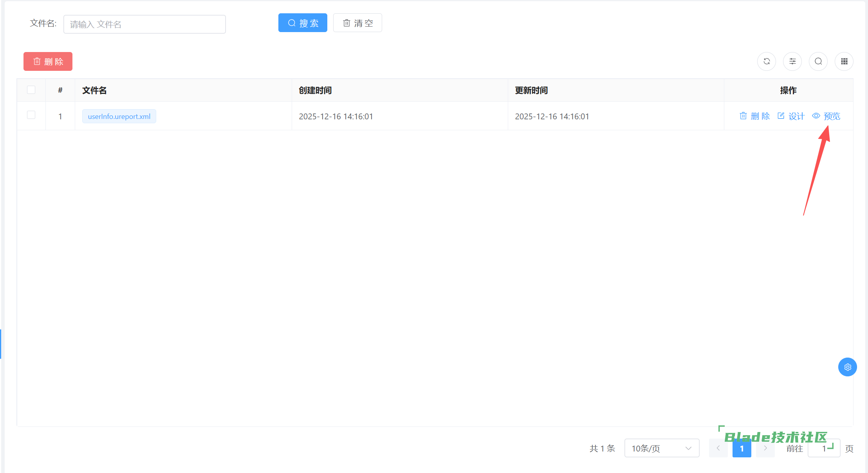
Task: Click the refresh table icon
Action: tap(767, 61)
